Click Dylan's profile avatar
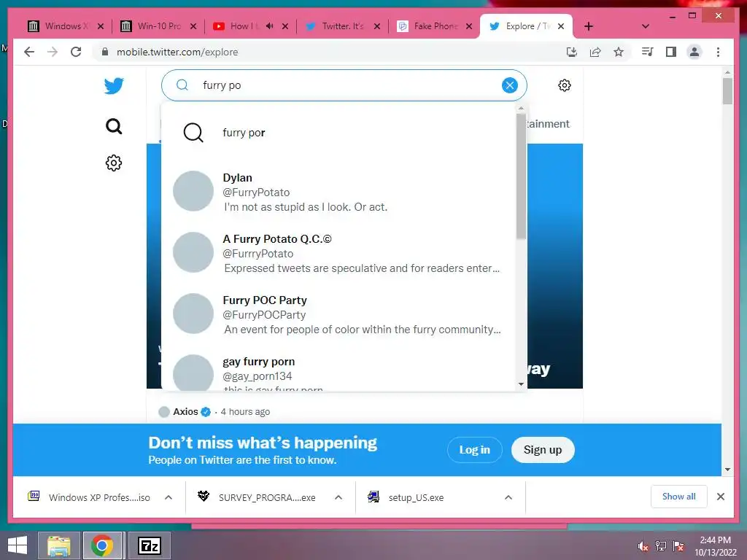747x560 pixels. 193,191
